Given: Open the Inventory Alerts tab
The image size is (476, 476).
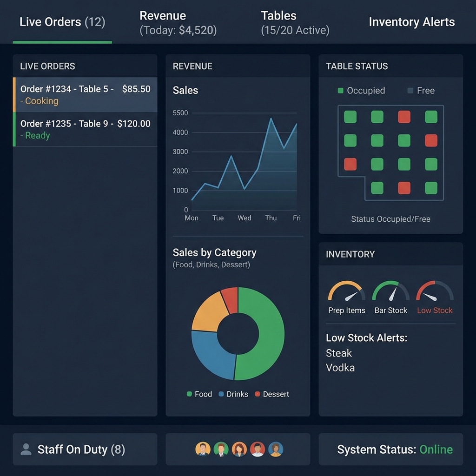Looking at the screenshot, I should [412, 21].
